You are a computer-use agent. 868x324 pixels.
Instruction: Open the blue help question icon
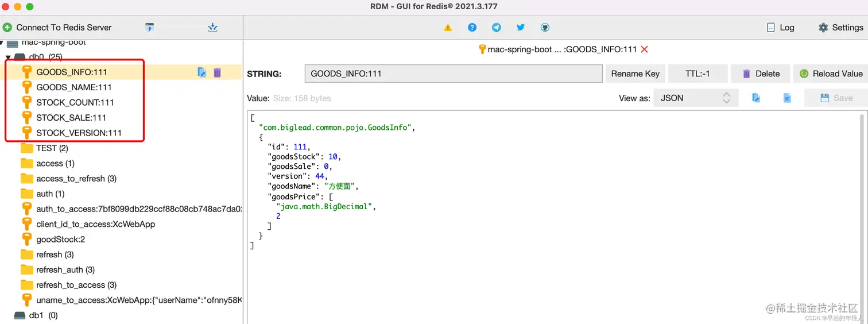click(x=472, y=28)
